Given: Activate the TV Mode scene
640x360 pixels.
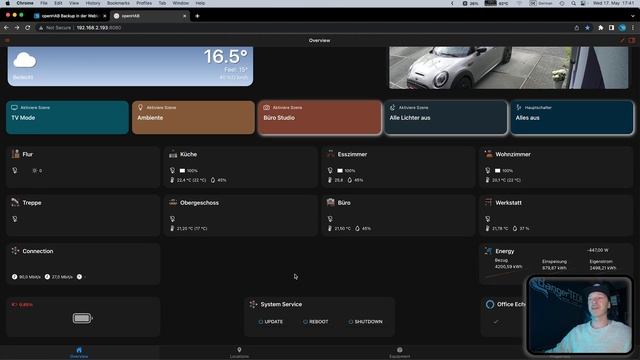Looking at the screenshot, I should 67,117.
